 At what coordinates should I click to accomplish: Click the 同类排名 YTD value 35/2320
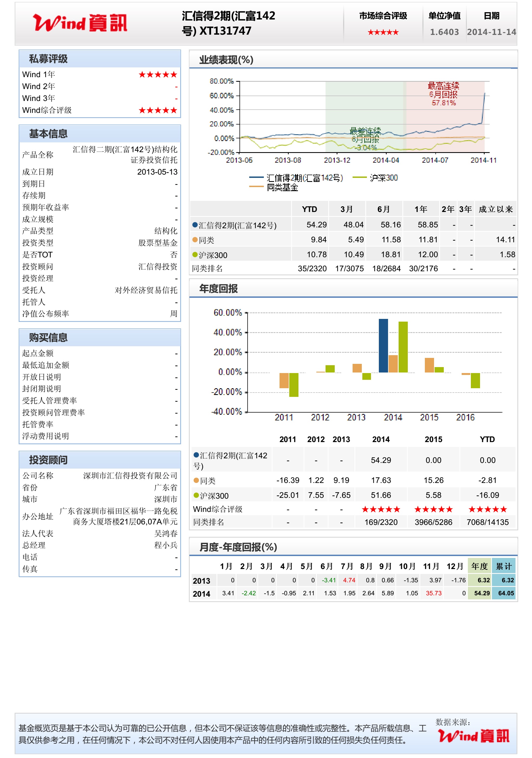point(312,269)
